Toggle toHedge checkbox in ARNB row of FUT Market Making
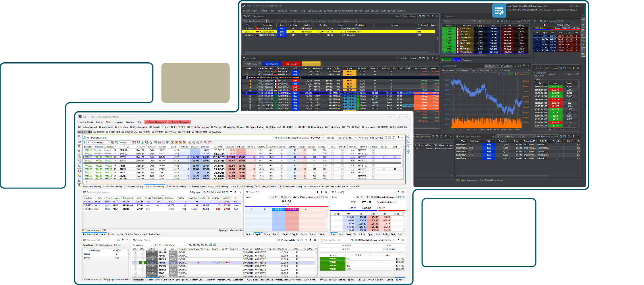The width and height of the screenshot is (644, 285). pos(374,169)
